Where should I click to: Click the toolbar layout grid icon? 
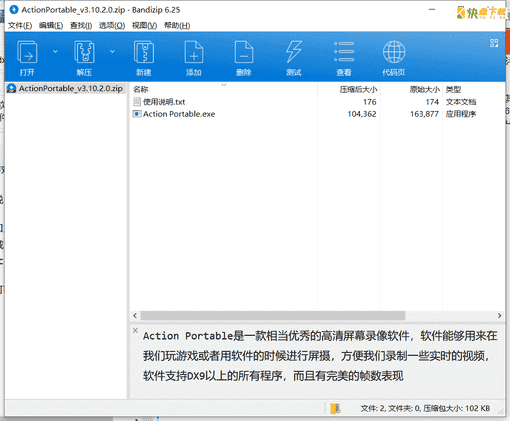(494, 43)
